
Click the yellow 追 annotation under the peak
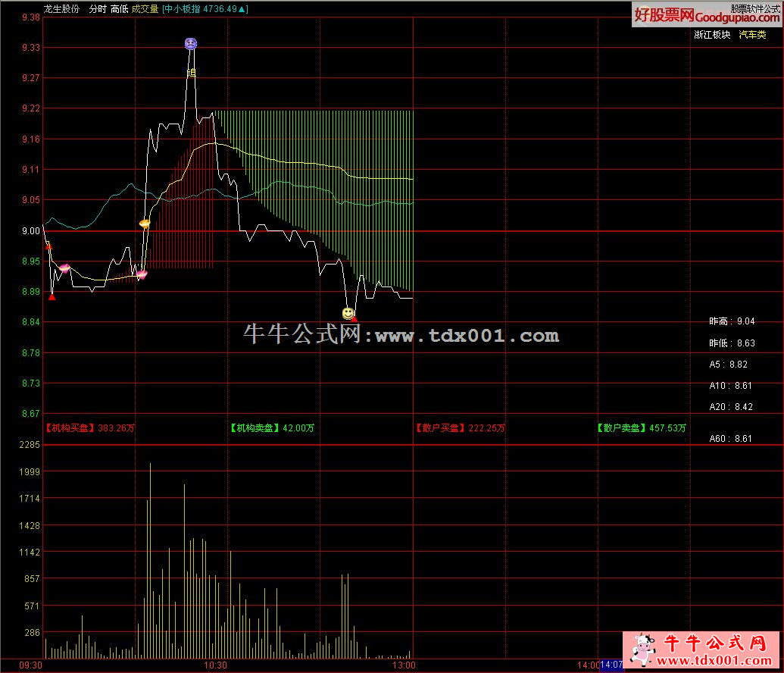(192, 73)
